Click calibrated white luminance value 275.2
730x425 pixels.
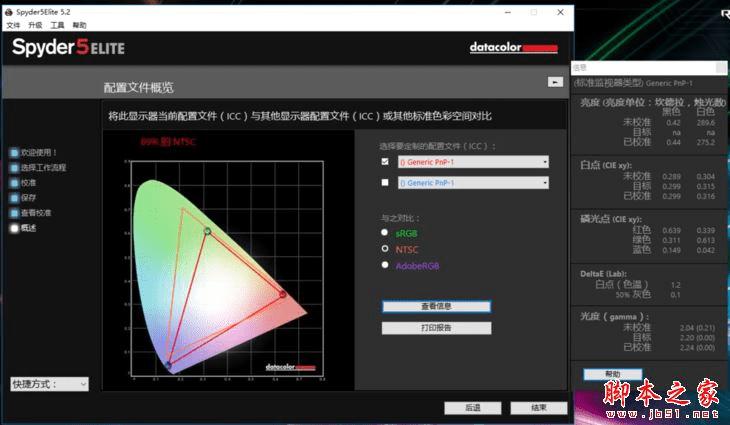(x=706, y=142)
